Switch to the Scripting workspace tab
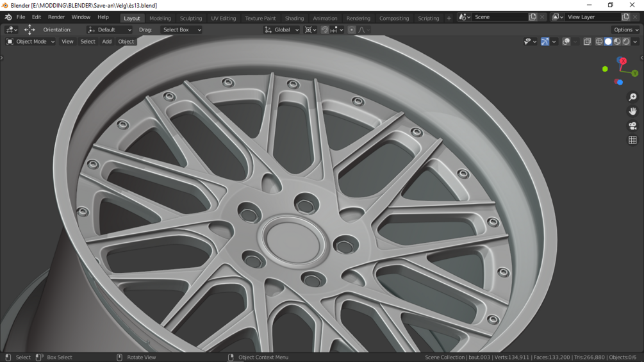The width and height of the screenshot is (644, 362). (429, 18)
